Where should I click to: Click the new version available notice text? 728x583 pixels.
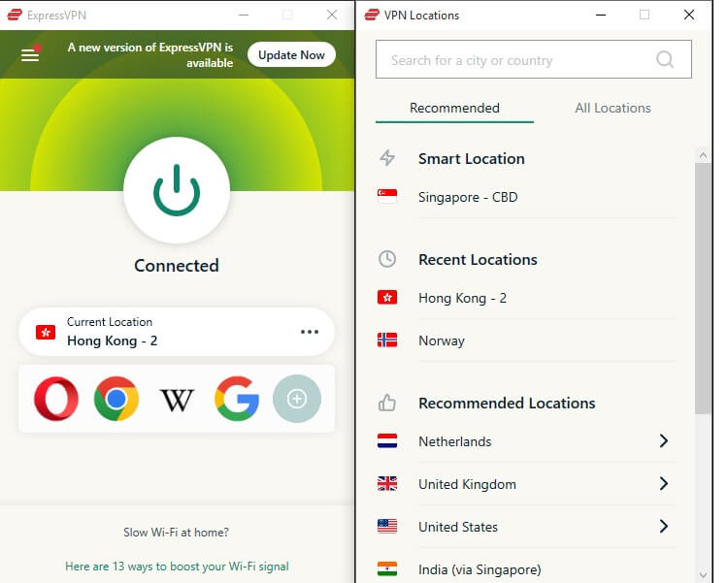point(149,54)
